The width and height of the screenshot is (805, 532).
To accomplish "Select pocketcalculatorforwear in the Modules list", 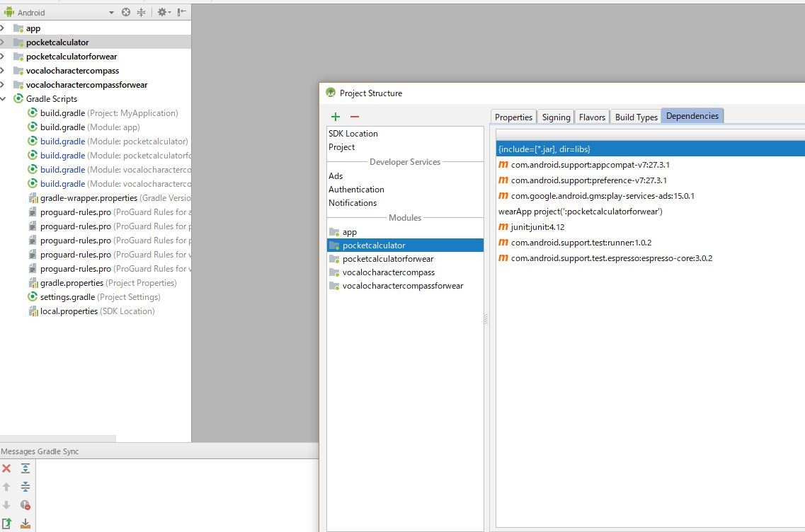I will pos(387,259).
